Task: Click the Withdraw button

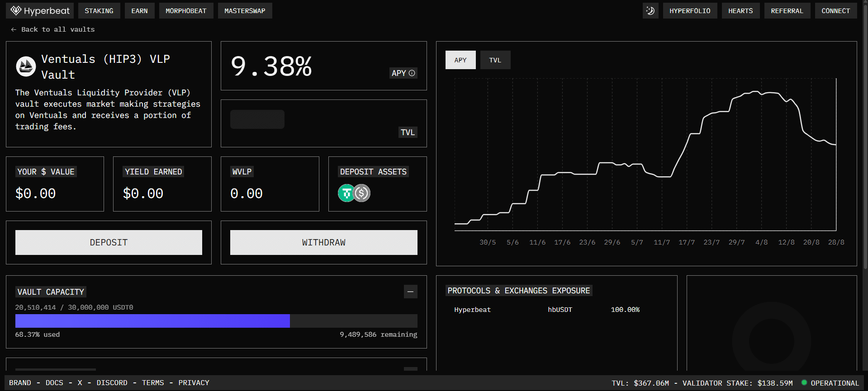Action: click(x=324, y=243)
